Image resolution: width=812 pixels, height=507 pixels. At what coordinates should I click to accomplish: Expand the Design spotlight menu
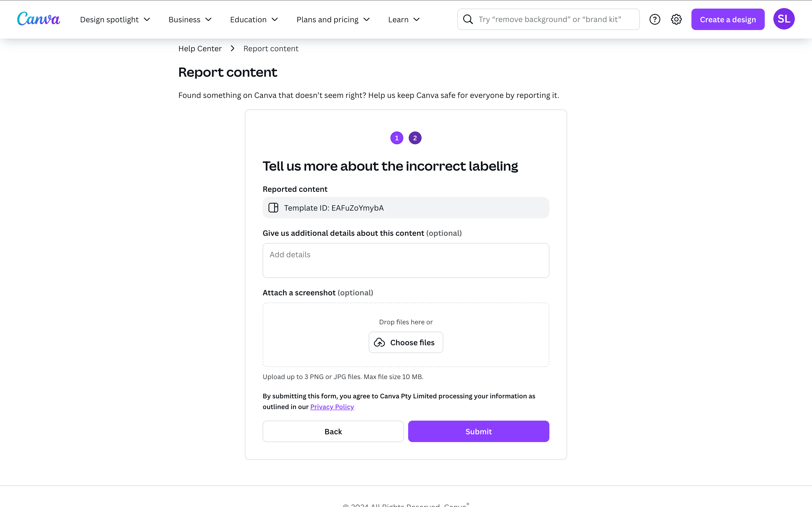pyautogui.click(x=115, y=19)
